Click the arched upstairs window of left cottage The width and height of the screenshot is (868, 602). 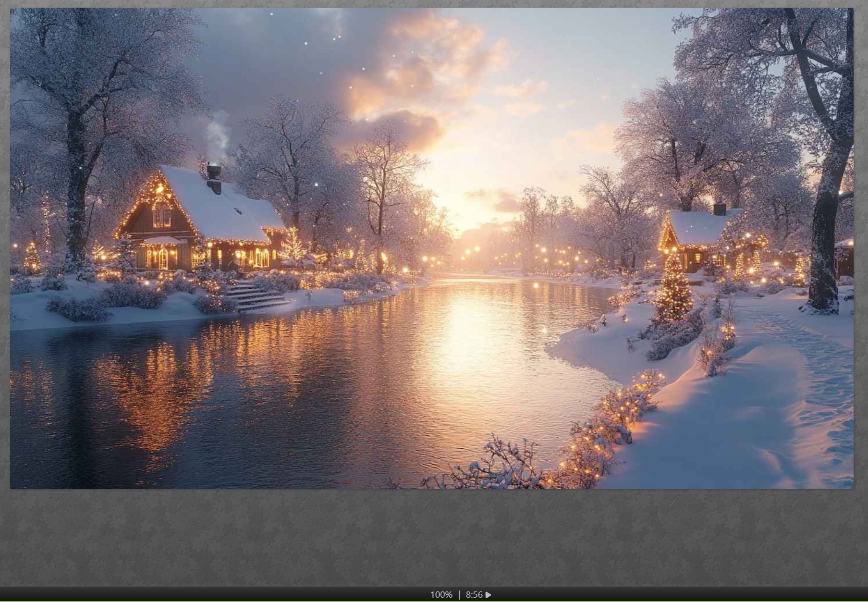[x=161, y=216]
